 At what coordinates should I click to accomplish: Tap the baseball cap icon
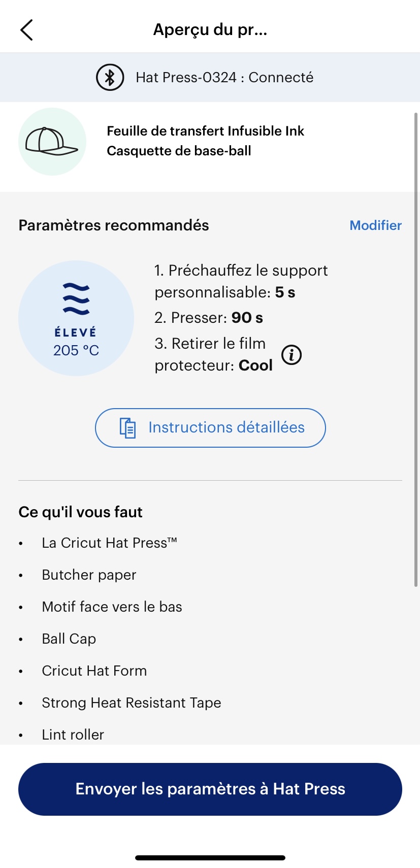tap(52, 142)
